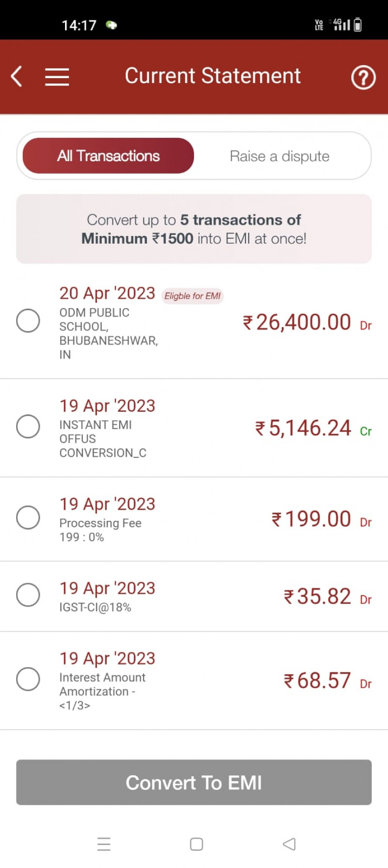Open the hamburger menu

(x=57, y=77)
